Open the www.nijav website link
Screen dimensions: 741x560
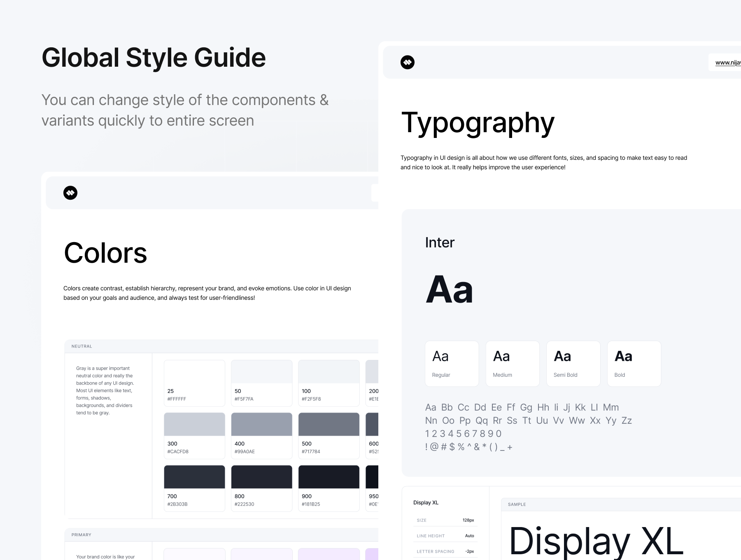[x=727, y=63]
